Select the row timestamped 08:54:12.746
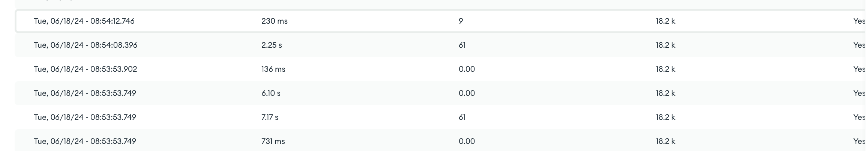 point(84,21)
